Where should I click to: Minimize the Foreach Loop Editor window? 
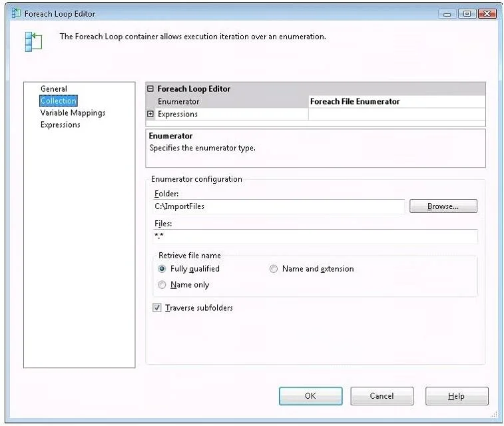[447, 14]
